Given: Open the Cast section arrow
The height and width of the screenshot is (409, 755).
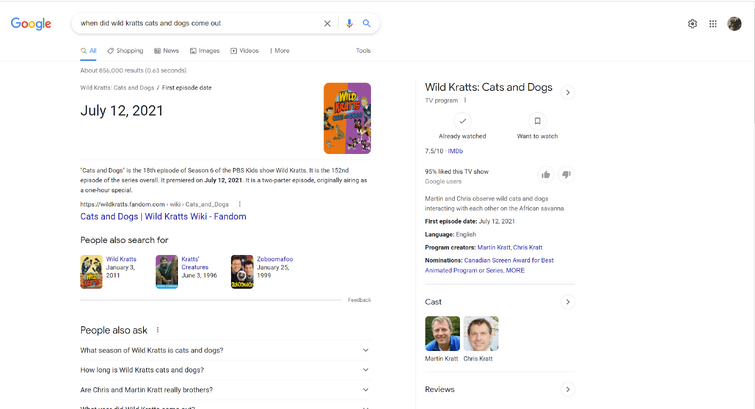Looking at the screenshot, I should tap(567, 302).
